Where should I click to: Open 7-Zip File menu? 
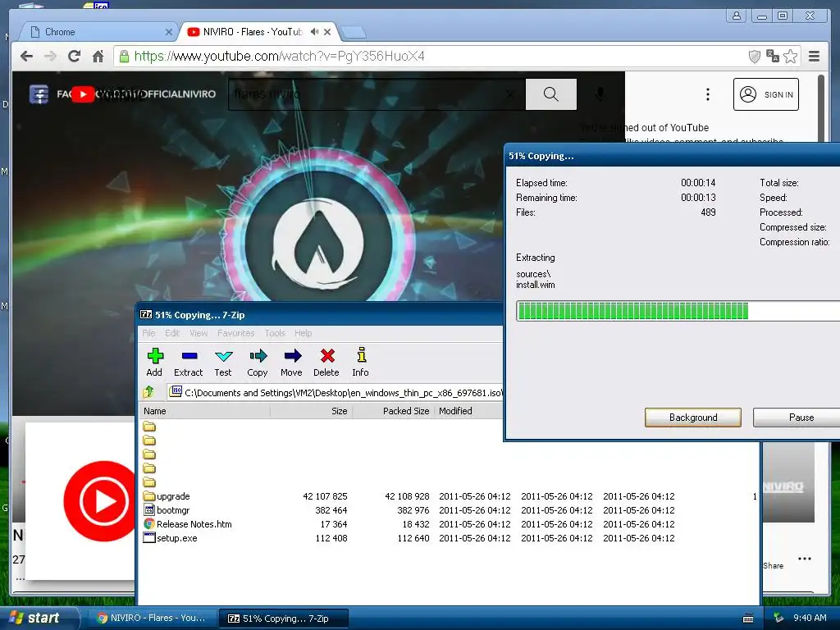149,333
